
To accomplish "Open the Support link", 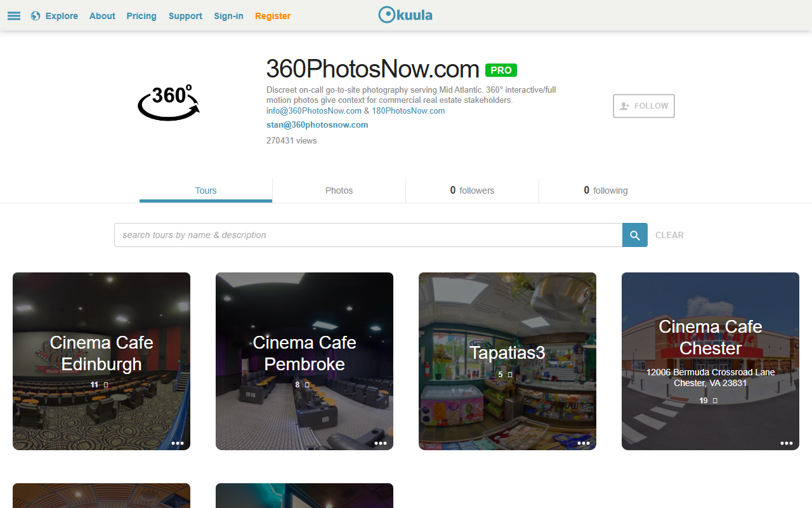I will pos(185,16).
